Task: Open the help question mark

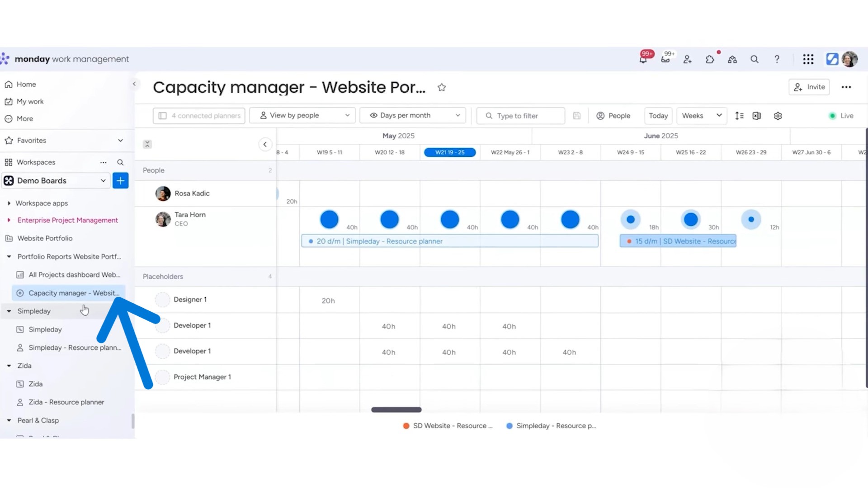Action: tap(777, 59)
